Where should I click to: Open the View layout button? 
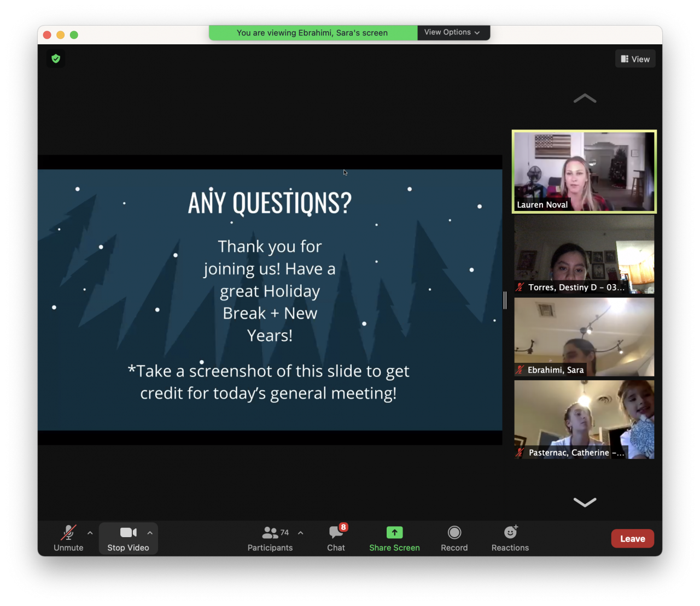[x=635, y=59]
